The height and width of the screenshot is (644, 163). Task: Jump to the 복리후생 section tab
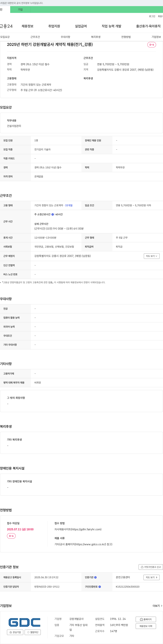click(x=96, y=37)
